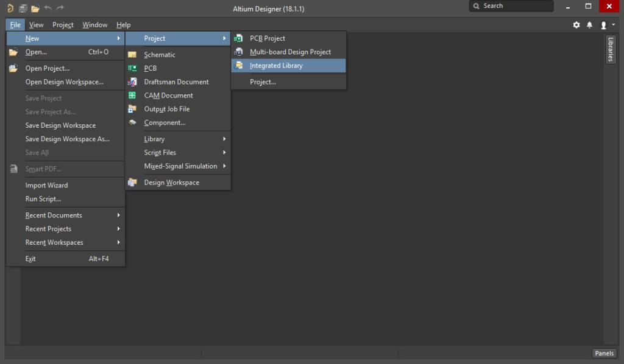Click the open folder icon in title bar
This screenshot has height=364, width=624.
[x=35, y=9]
